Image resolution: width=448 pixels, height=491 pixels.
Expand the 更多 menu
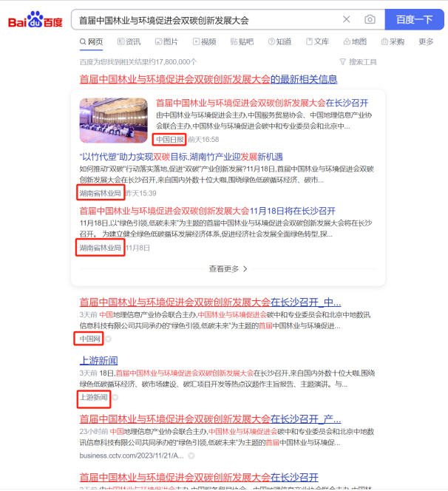pyautogui.click(x=426, y=41)
